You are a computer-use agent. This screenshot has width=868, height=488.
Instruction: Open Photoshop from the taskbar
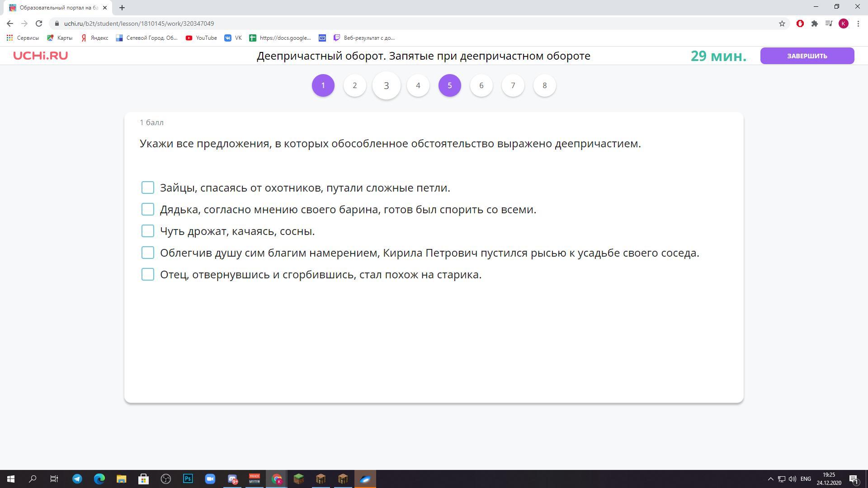[188, 479]
